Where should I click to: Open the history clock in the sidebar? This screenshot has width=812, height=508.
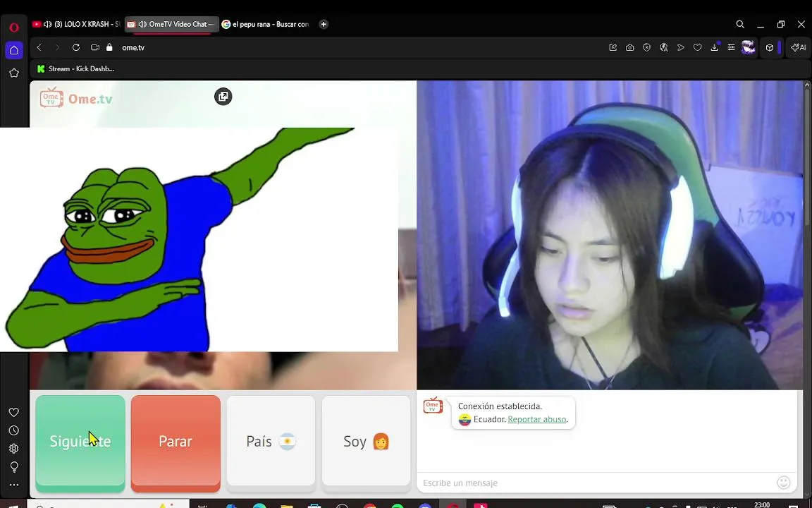click(14, 430)
